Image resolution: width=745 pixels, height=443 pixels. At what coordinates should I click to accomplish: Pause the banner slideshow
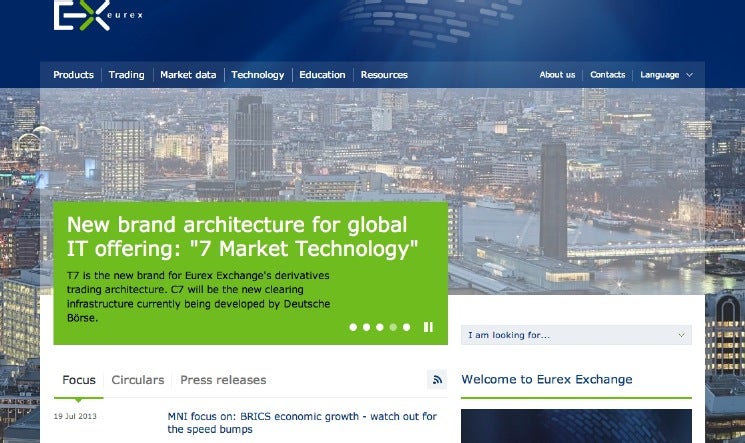pyautogui.click(x=428, y=327)
